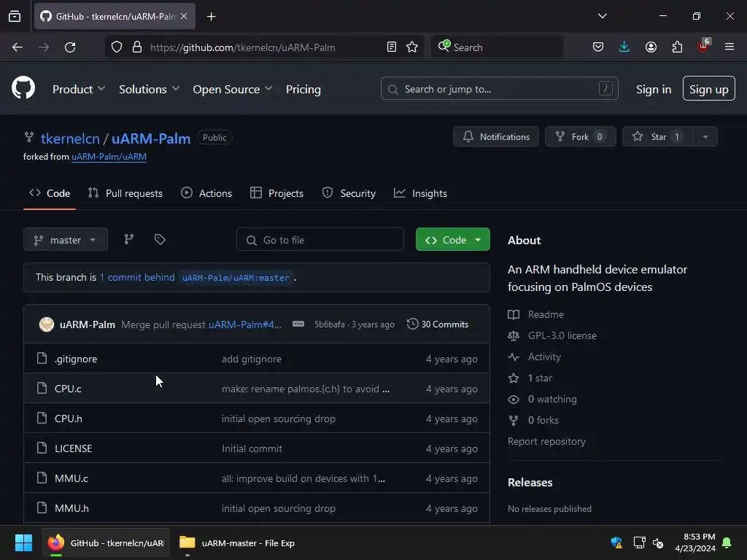Image resolution: width=747 pixels, height=560 pixels.
Task: List all tabs with the chevron
Action: click(x=602, y=16)
